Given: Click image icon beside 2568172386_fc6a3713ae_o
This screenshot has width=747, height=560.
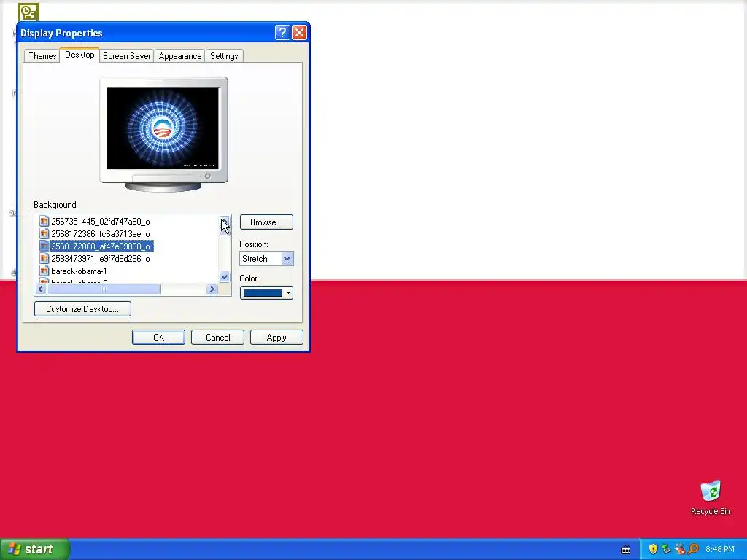Looking at the screenshot, I should 44,234.
